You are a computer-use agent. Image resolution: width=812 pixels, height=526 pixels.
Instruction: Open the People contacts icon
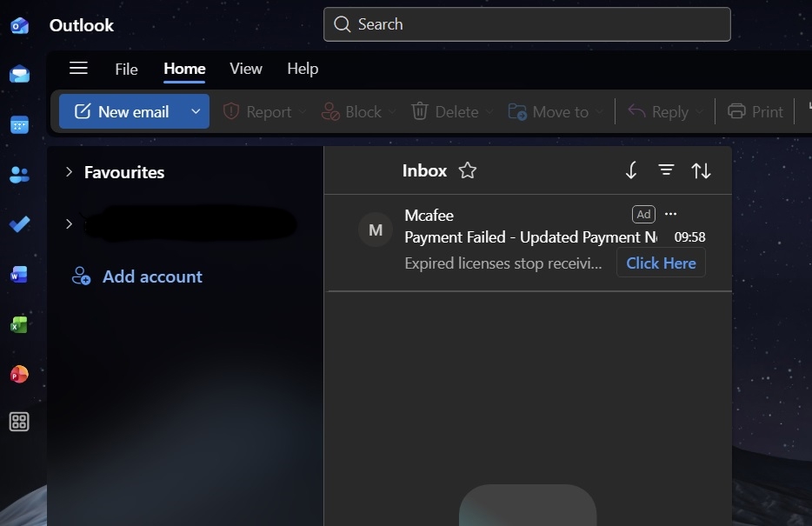tap(19, 175)
